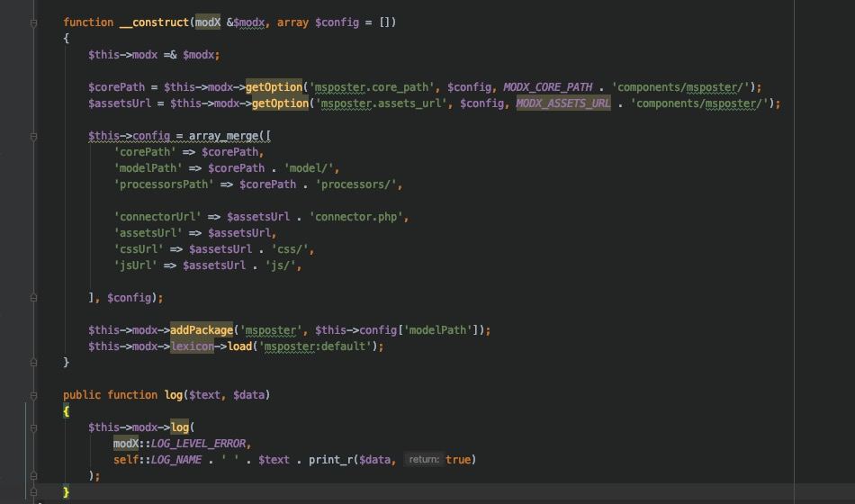Toggle fold marker at constructor's closing brace
Screen dimensions: 855x504
(34, 363)
